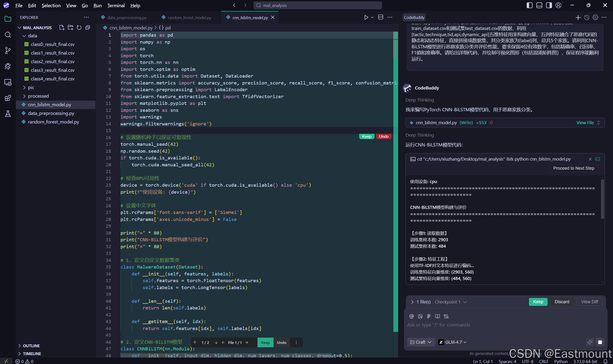This screenshot has height=364, width=613.
Task: Click Proceed to Next Step button
Action: click(x=573, y=168)
